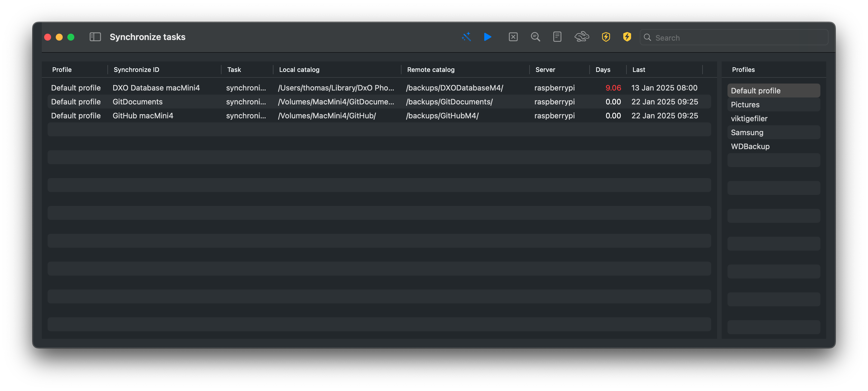This screenshot has width=868, height=391.
Task: Click the Profiles list header
Action: [743, 70]
